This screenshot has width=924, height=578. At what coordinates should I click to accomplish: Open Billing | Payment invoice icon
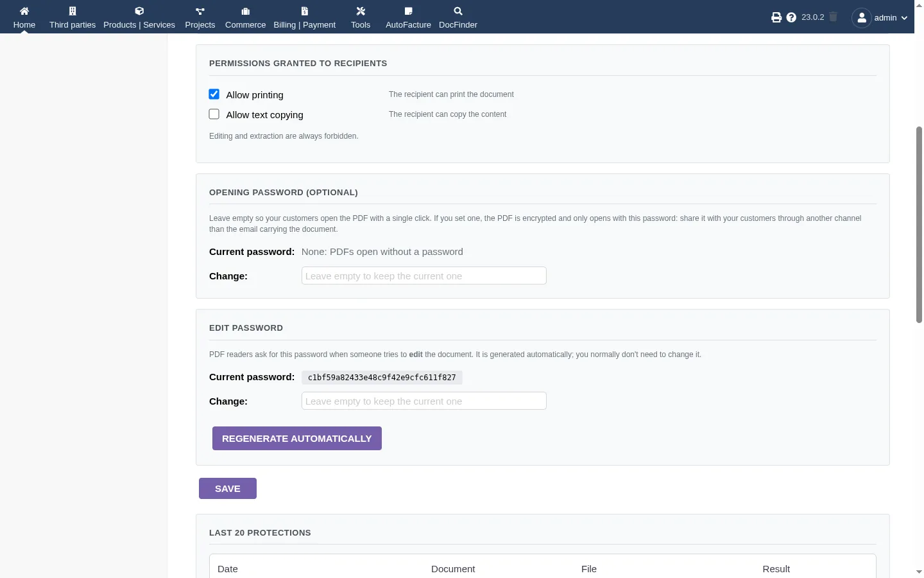(305, 11)
